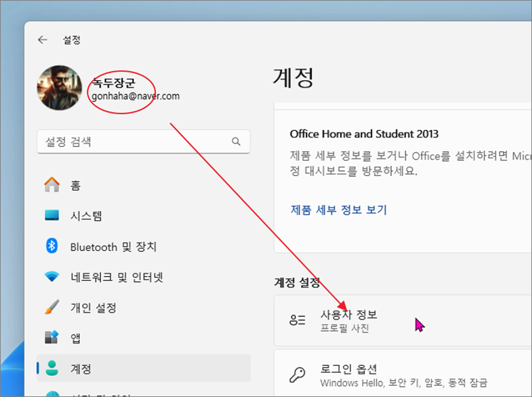Go back with the arrow next to 설정
The image size is (532, 397).
tap(42, 40)
